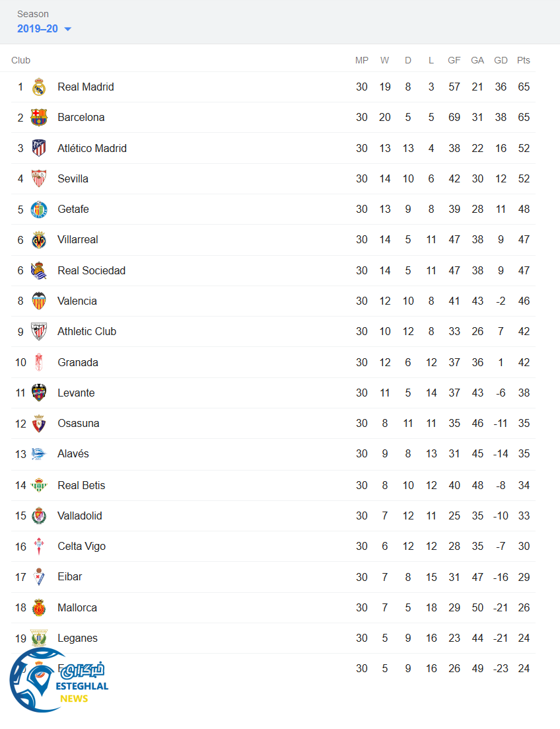Viewport: 560px width, 729px height.
Task: Click the Pts column header
Action: [524, 60]
